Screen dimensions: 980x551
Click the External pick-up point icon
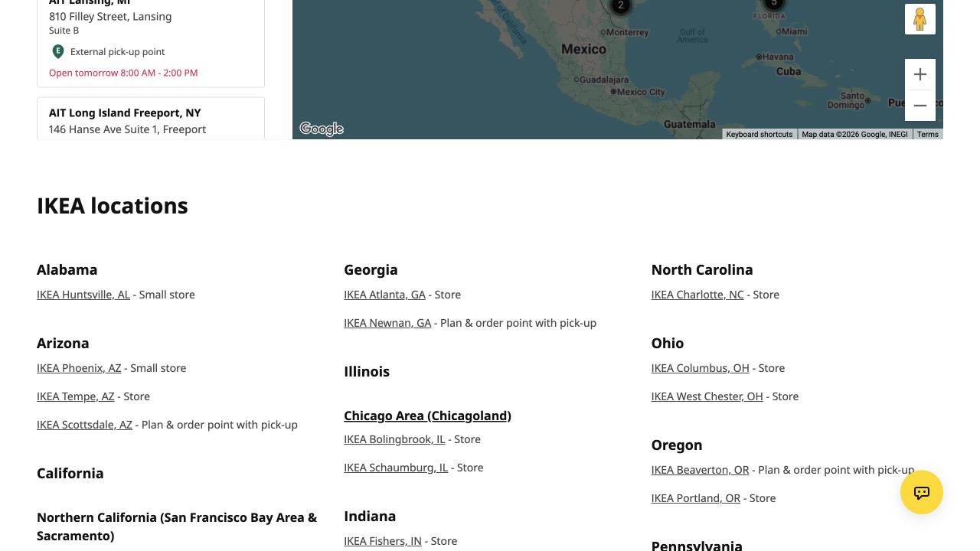(x=57, y=51)
